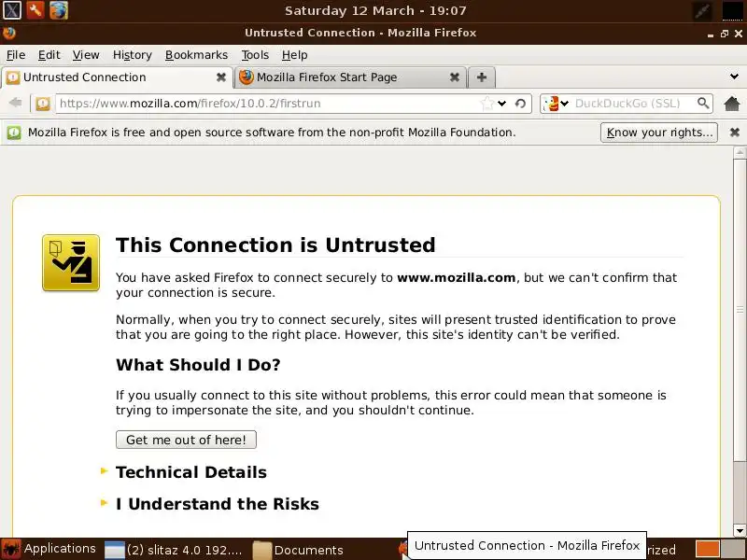Click the scrollbar down arrow
The height and width of the screenshot is (560, 747).
pyautogui.click(x=740, y=530)
